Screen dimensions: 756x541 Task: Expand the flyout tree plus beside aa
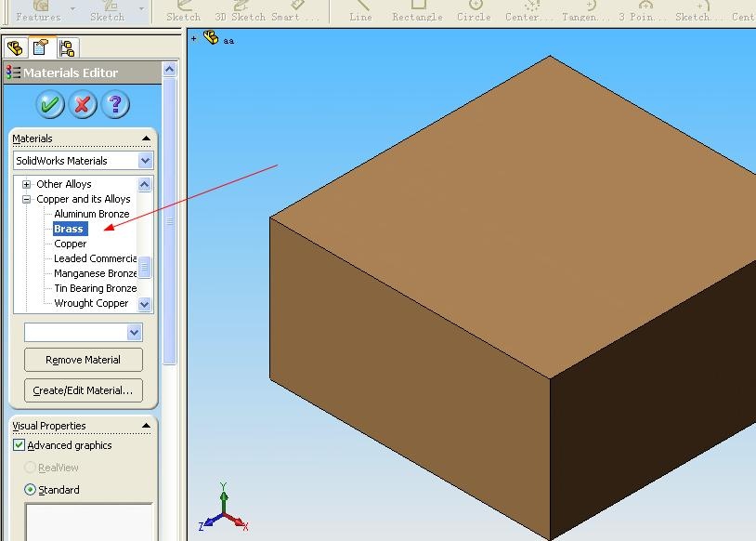click(194, 38)
